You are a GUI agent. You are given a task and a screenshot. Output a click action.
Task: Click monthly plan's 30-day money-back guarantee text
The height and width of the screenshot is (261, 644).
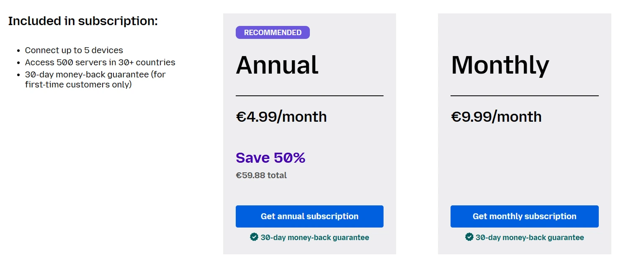pyautogui.click(x=530, y=238)
